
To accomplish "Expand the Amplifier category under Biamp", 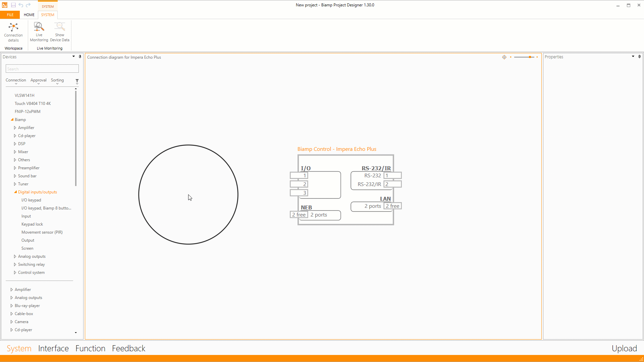I will 15,127.
